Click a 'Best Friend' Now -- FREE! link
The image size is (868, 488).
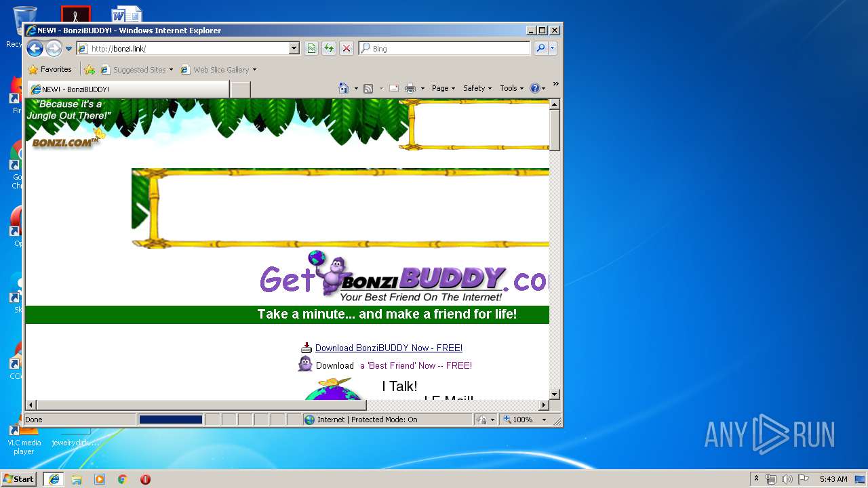(x=416, y=365)
